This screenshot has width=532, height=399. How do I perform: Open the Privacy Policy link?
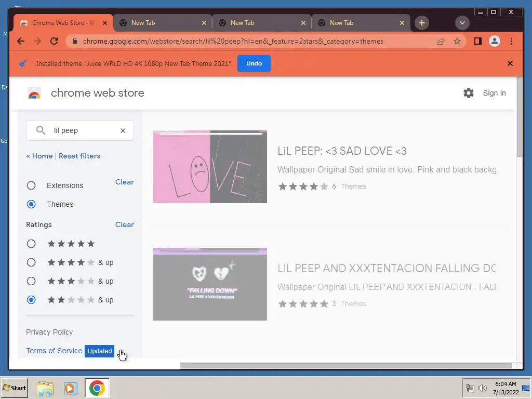click(x=49, y=332)
